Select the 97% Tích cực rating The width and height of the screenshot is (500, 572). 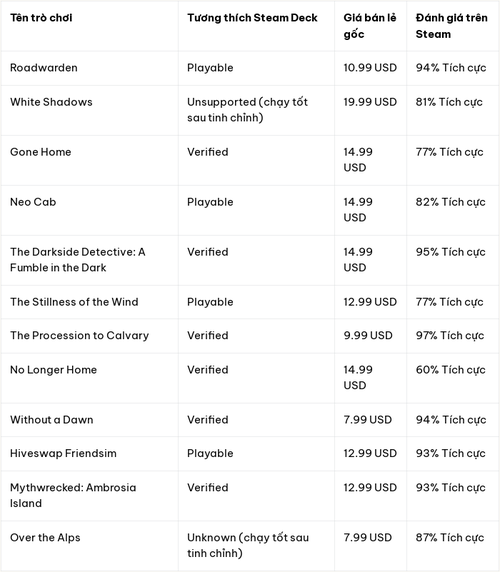tap(450, 335)
